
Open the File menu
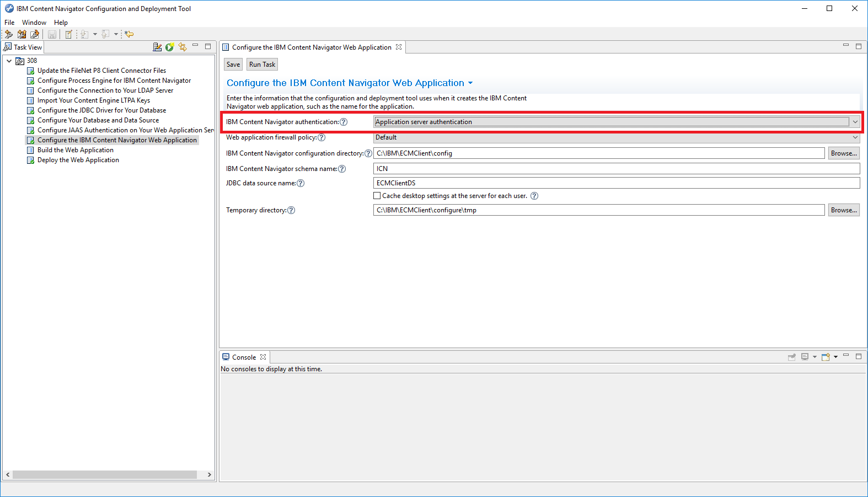tap(9, 23)
